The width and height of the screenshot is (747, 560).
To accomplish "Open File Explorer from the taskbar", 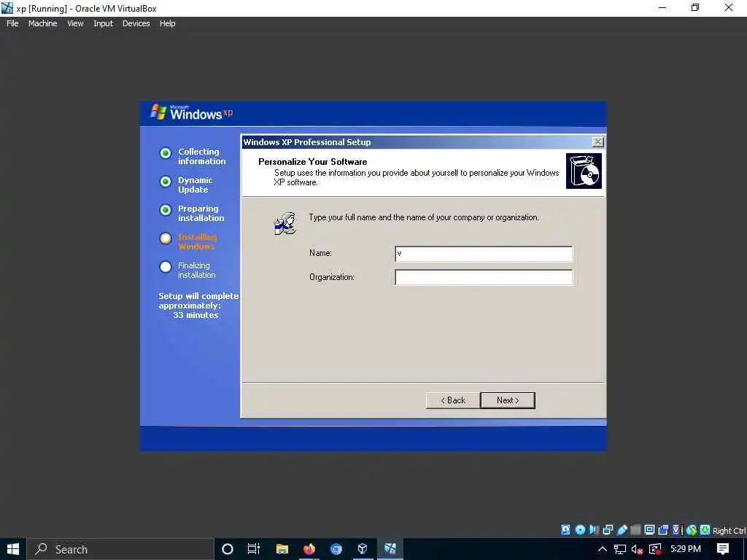I will [x=282, y=549].
